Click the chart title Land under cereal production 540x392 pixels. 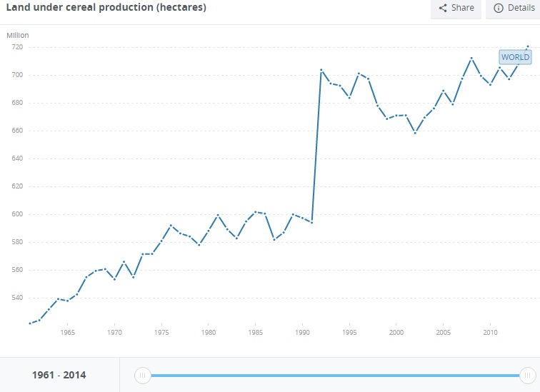tap(106, 8)
